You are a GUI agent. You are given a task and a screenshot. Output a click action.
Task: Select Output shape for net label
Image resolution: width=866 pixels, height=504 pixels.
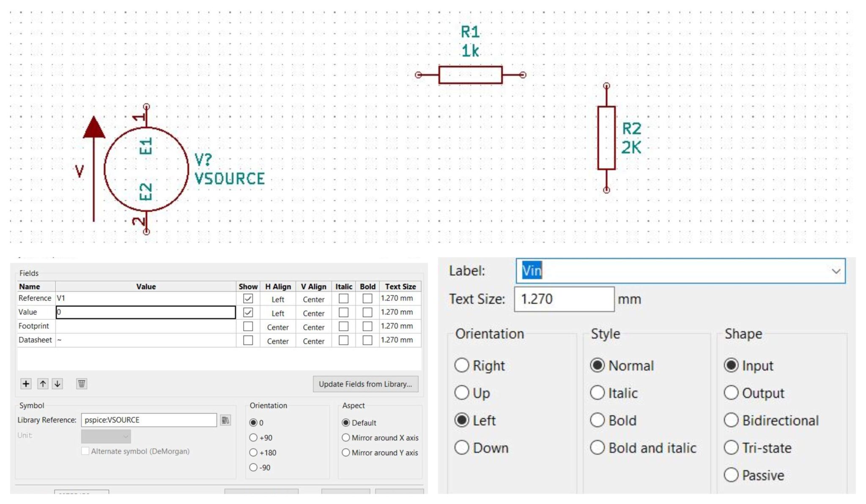tap(731, 393)
